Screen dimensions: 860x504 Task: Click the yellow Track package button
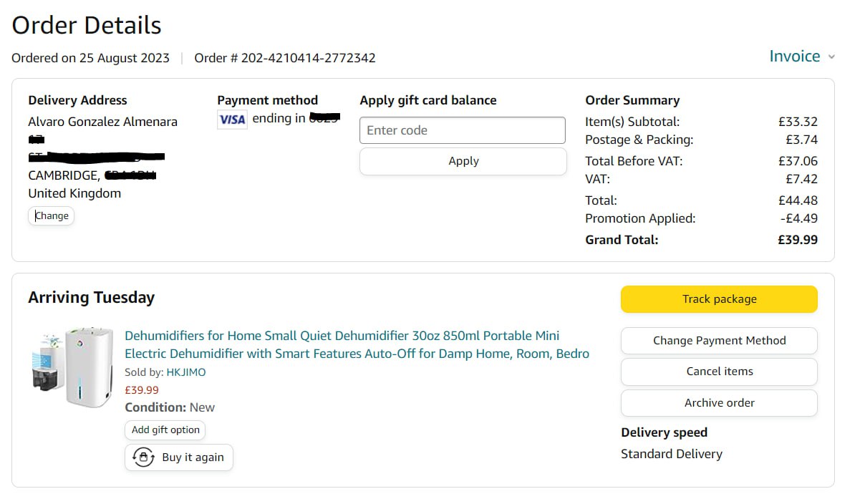click(719, 299)
